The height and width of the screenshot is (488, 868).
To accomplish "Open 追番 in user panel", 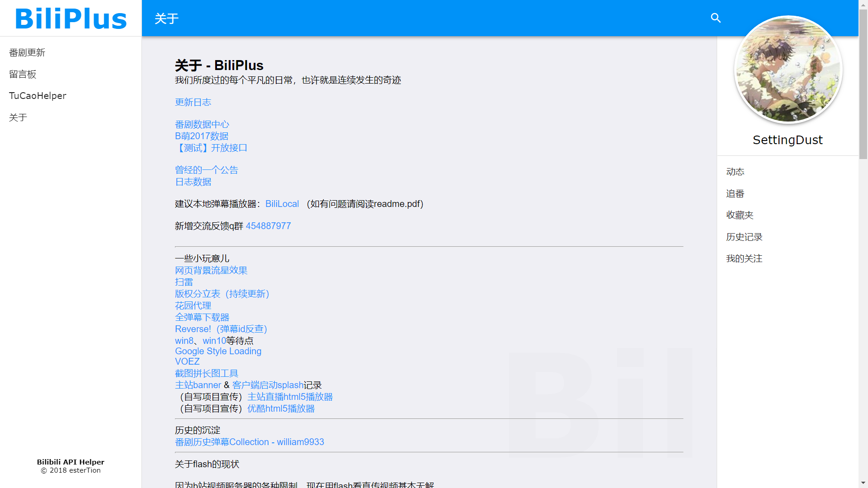I will [x=735, y=194].
